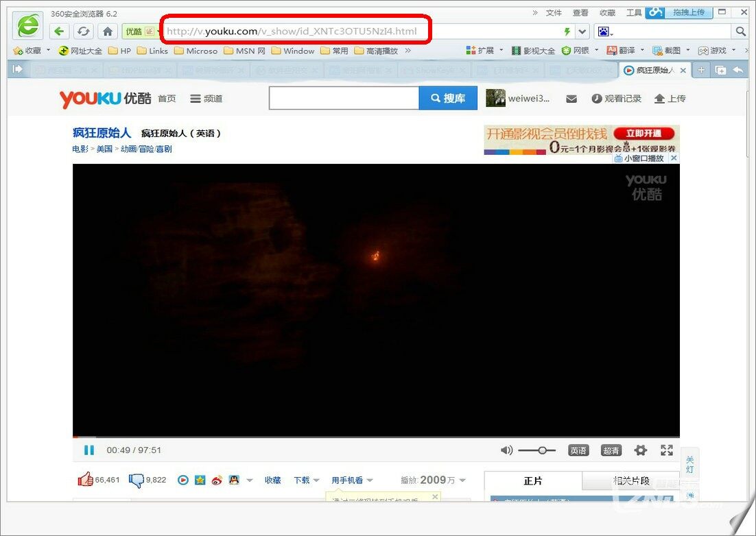The image size is (756, 536).
Task: Open the 文件 menu
Action: [554, 12]
